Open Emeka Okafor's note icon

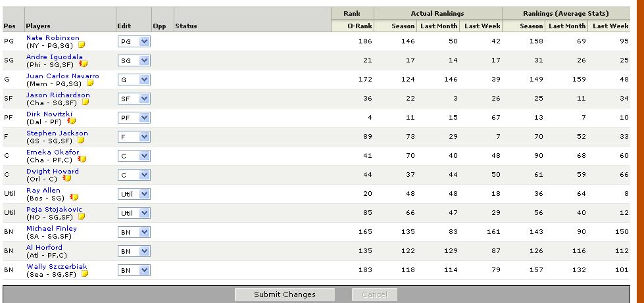[82, 159]
